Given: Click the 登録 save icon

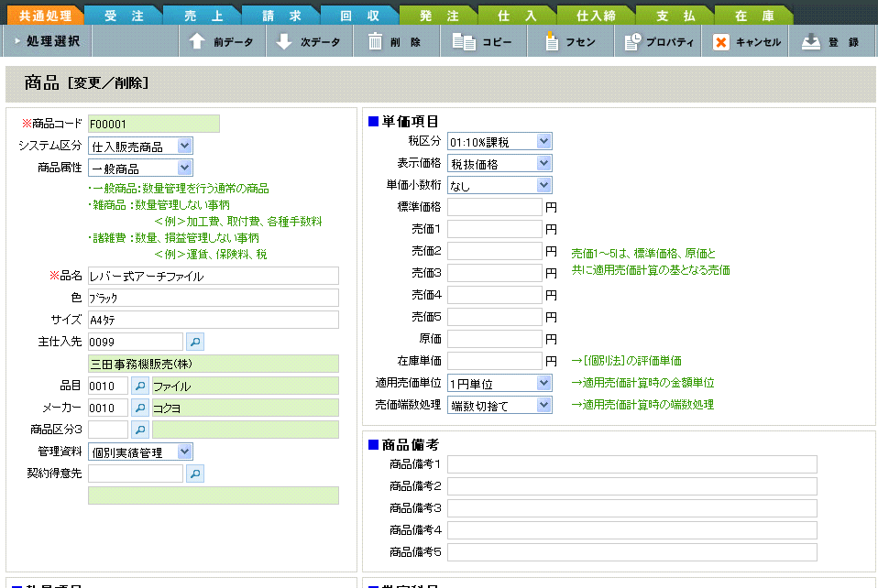Looking at the screenshot, I should tap(810, 41).
